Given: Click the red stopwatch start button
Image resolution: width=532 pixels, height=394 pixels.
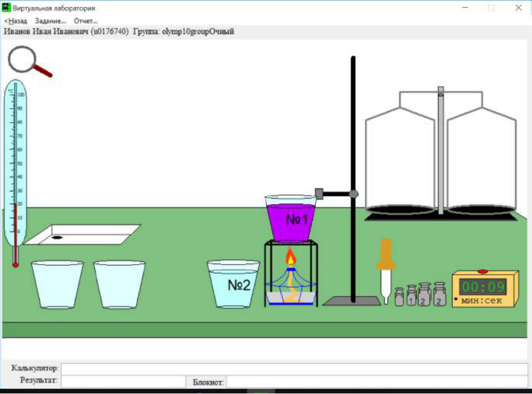Looking at the screenshot, I should pos(482,271).
